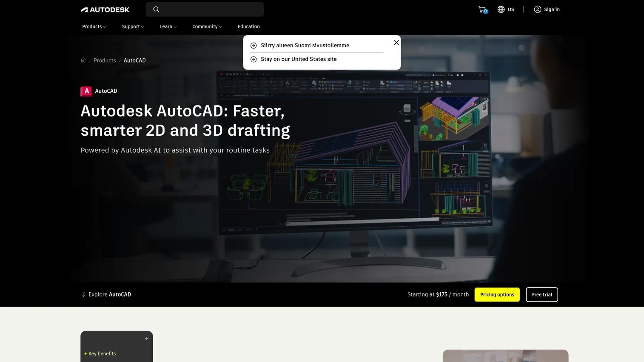Click the red AutoCAD product icon
Viewport: 644px width, 362px height.
[86, 91]
